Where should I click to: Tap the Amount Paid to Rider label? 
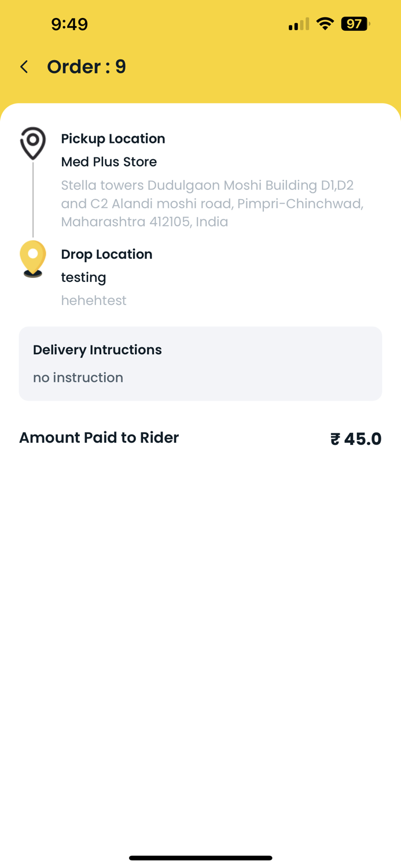98,437
